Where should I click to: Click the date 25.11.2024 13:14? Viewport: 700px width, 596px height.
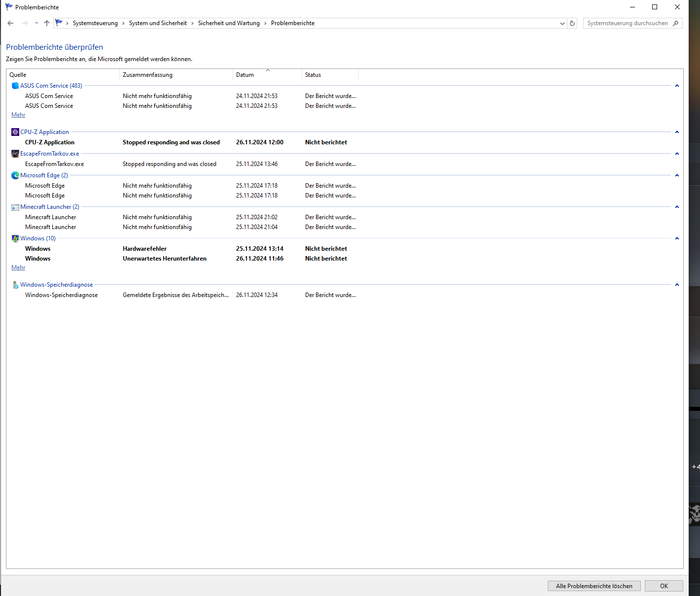[x=260, y=249]
